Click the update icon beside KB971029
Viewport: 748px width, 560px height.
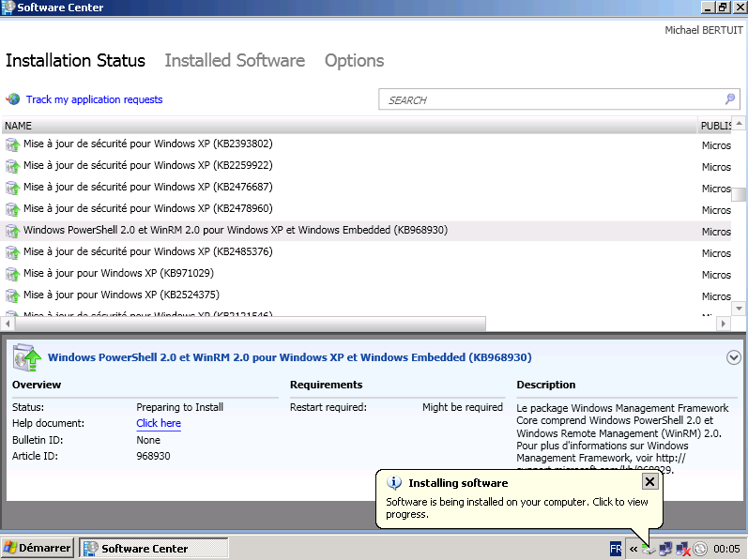click(x=12, y=274)
